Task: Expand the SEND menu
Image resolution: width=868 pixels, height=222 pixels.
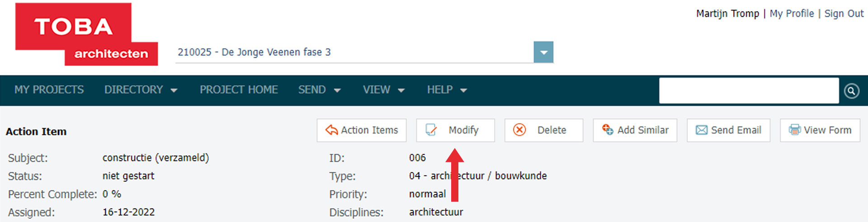Action: coord(319,90)
